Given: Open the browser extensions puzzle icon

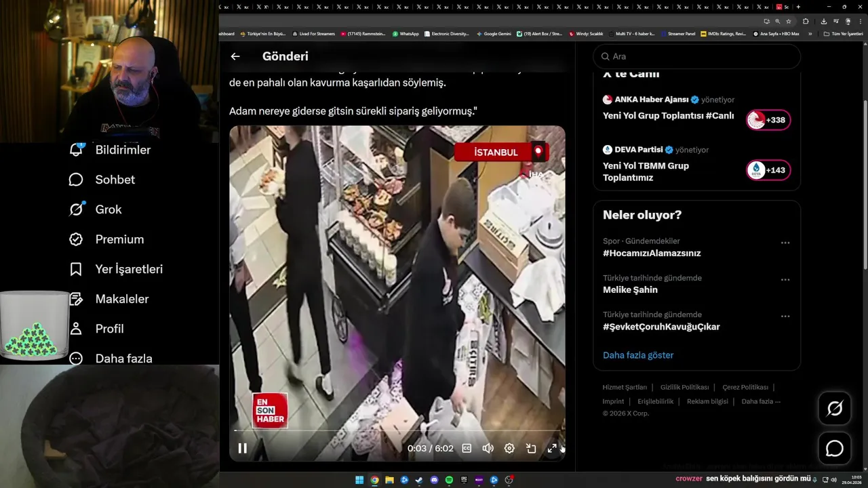Looking at the screenshot, I should [x=806, y=21].
